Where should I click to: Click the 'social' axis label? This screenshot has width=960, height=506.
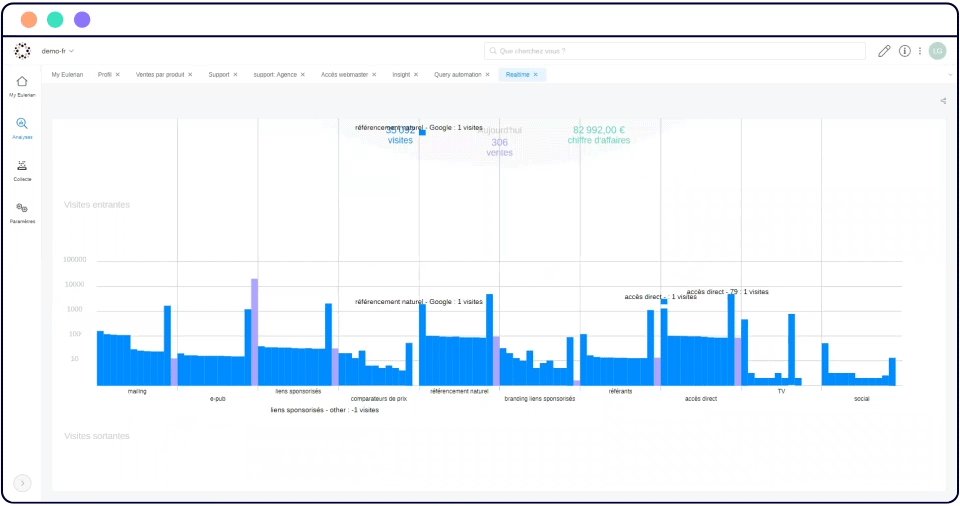(x=861, y=399)
